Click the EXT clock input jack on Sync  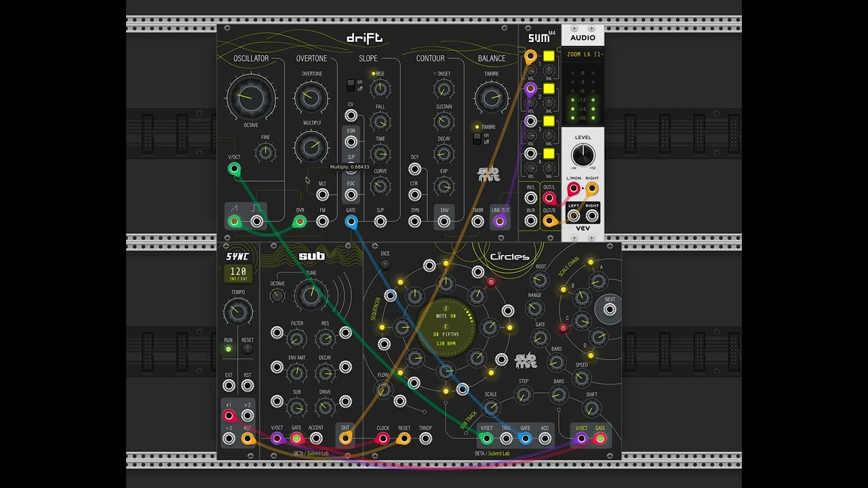coord(229,386)
